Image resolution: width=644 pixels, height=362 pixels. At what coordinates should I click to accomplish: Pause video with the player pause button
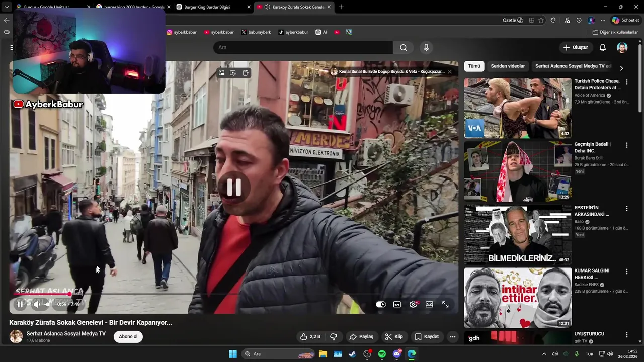[x=20, y=304]
